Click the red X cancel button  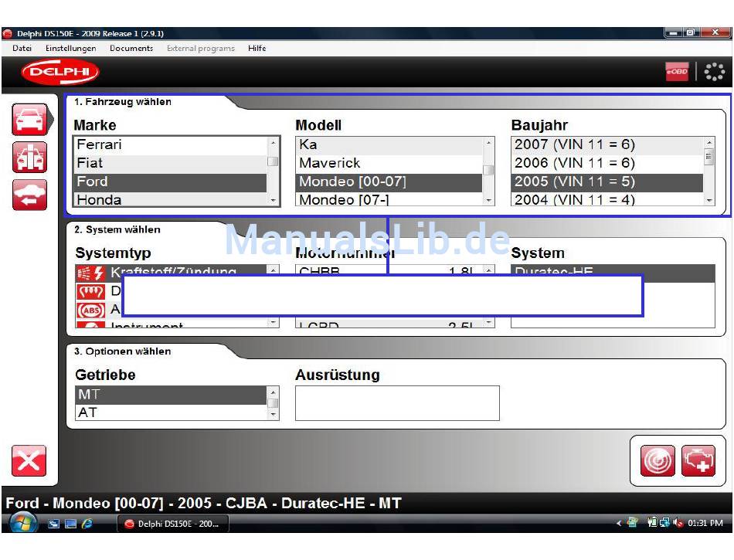point(29,461)
